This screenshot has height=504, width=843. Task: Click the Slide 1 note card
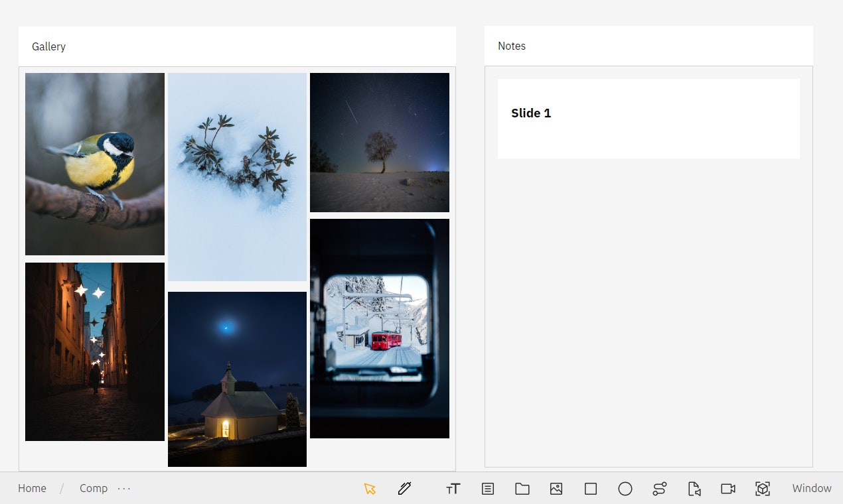[x=649, y=119]
